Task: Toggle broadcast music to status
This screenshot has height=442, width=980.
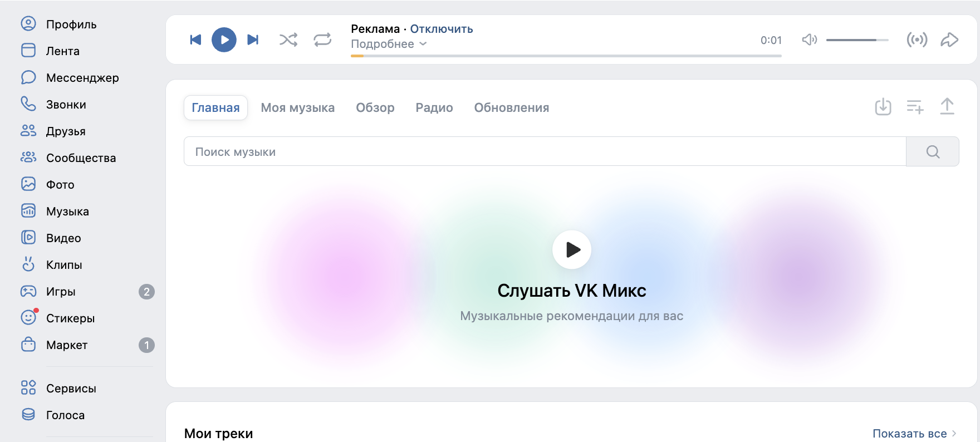Action: click(x=917, y=40)
